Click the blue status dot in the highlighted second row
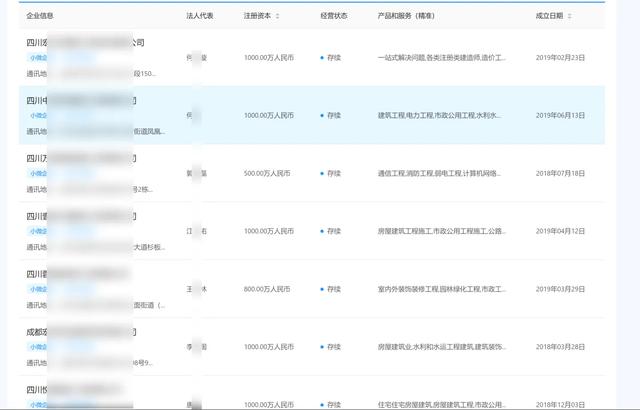 click(x=322, y=116)
